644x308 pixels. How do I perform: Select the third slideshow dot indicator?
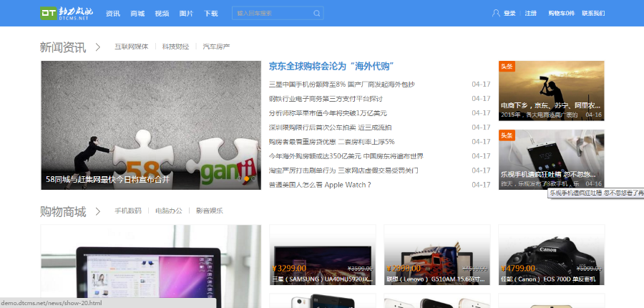253,179
